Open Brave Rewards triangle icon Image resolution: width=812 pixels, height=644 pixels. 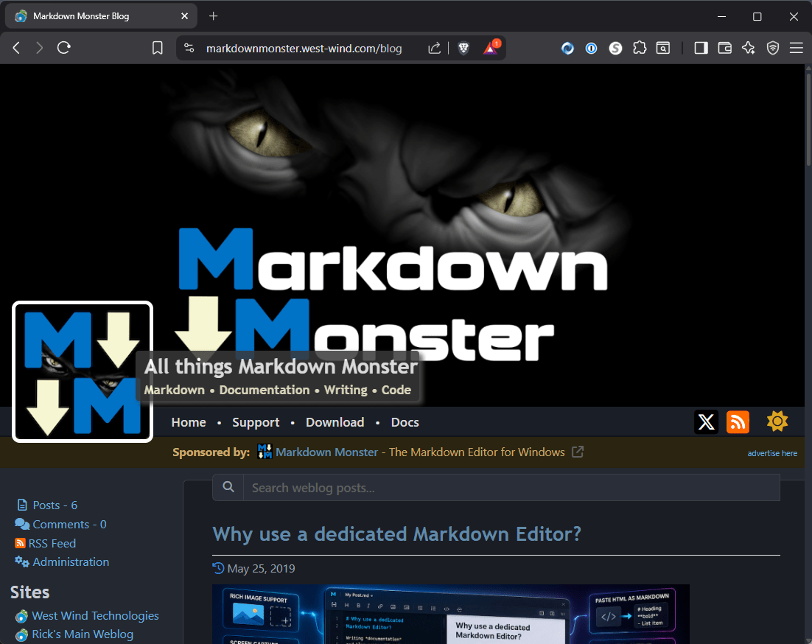point(491,48)
